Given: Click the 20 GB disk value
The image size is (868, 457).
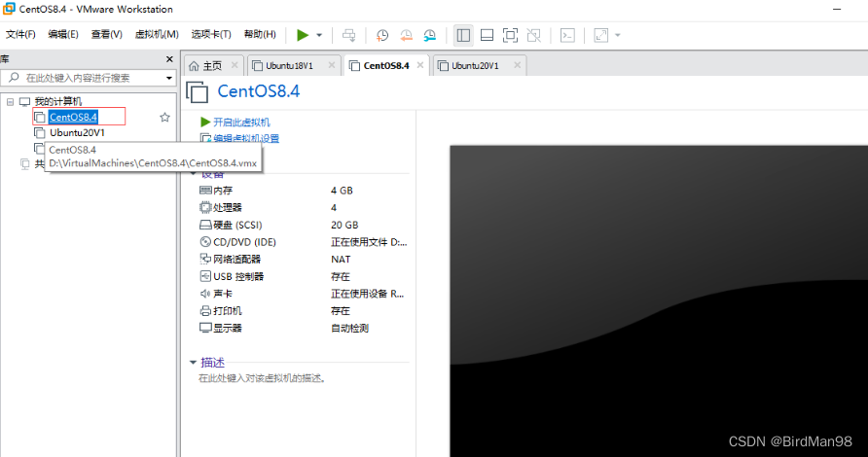Looking at the screenshot, I should point(344,226).
